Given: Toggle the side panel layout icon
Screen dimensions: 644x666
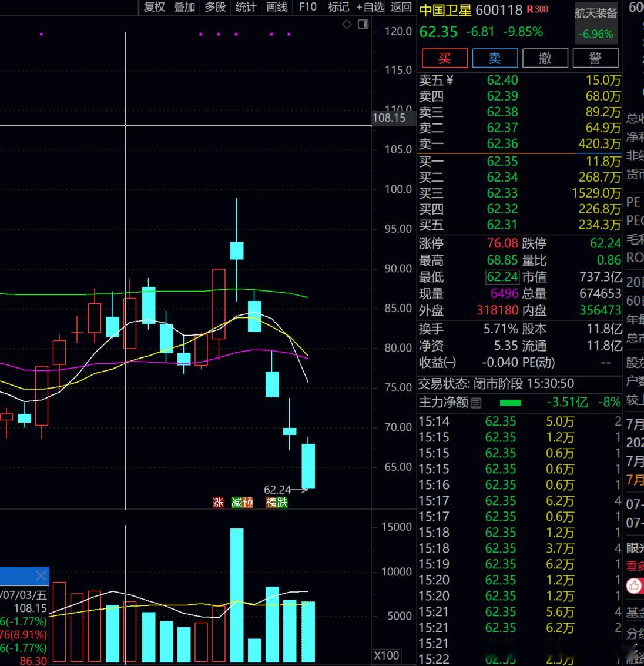Looking at the screenshot, I should pyautogui.click(x=363, y=25).
